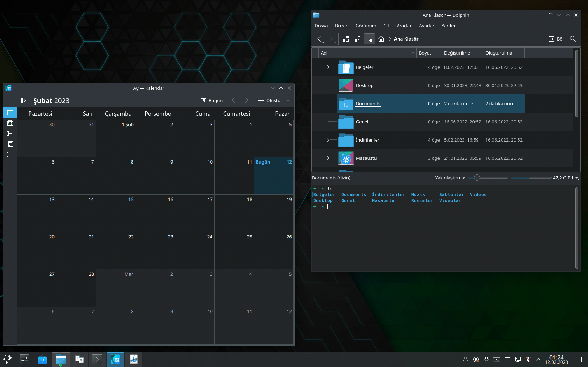Open the week view icon in Kalendar sidebar

[x=10, y=123]
